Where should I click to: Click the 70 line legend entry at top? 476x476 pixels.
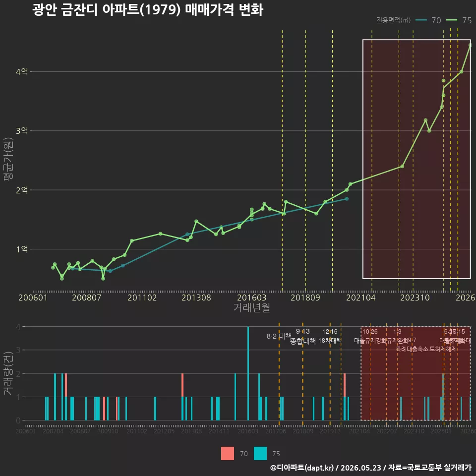(x=428, y=20)
